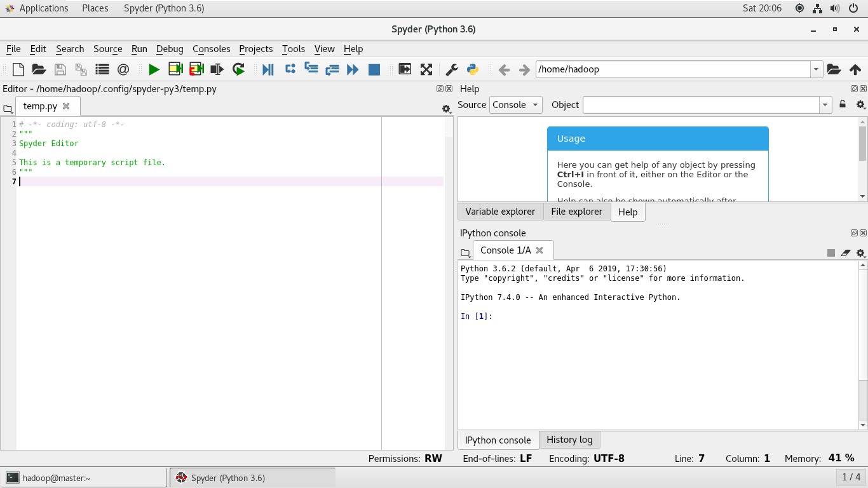This screenshot has width=868, height=488.
Task: Clear console with eraser icon
Action: point(846,253)
